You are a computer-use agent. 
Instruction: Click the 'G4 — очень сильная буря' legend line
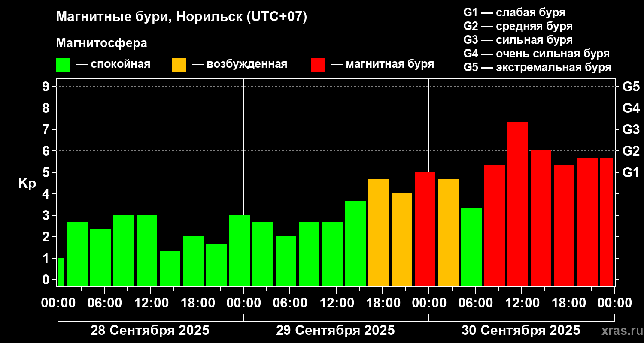(536, 54)
